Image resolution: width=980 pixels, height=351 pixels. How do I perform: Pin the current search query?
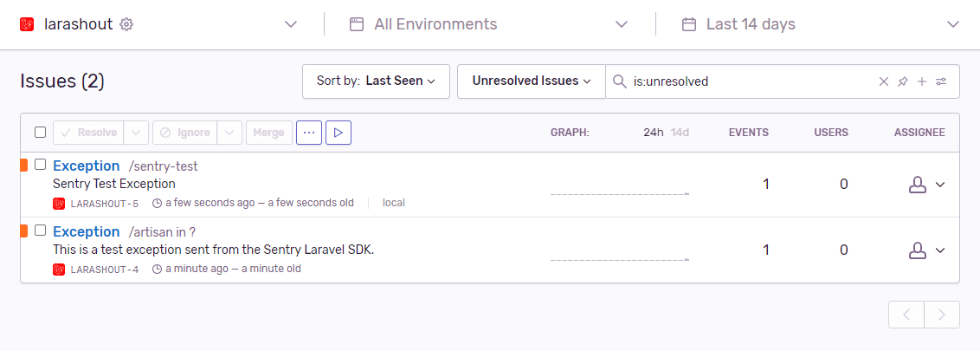coord(903,81)
